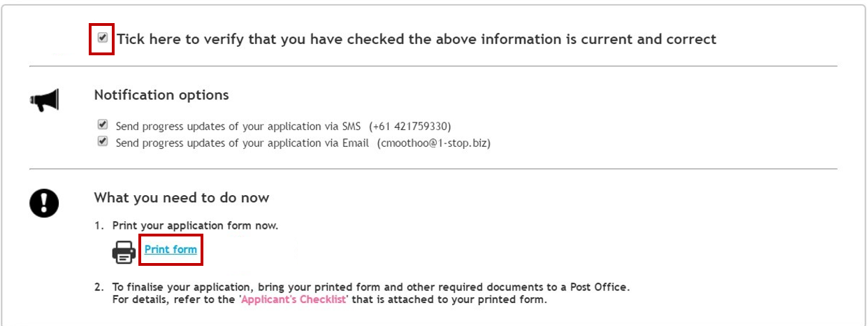The height and width of the screenshot is (326, 868).
Task: Select the Notification options heading
Action: (x=161, y=94)
